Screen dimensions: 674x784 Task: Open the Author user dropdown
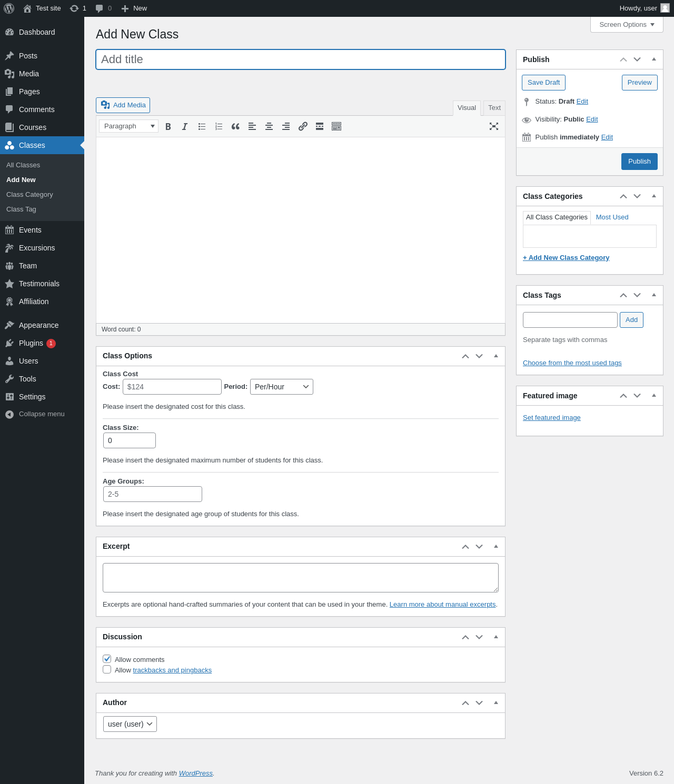pos(130,724)
